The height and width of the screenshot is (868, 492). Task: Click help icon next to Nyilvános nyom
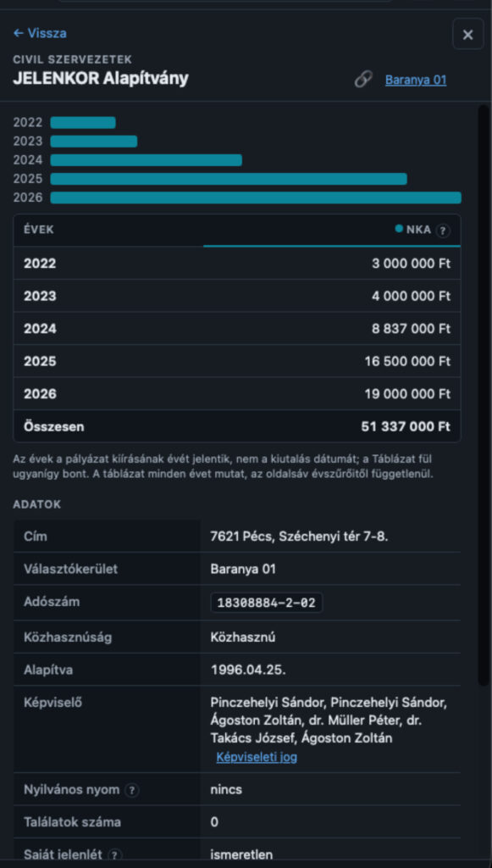(131, 791)
